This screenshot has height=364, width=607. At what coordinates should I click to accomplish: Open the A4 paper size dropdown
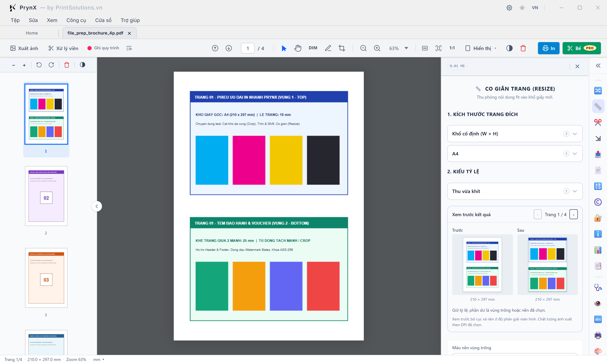(515, 154)
